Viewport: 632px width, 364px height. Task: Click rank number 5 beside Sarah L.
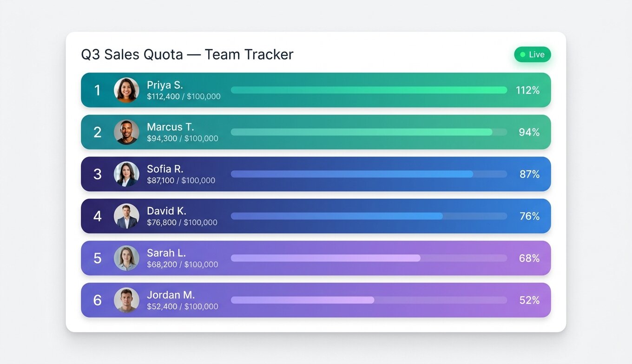[x=97, y=258]
